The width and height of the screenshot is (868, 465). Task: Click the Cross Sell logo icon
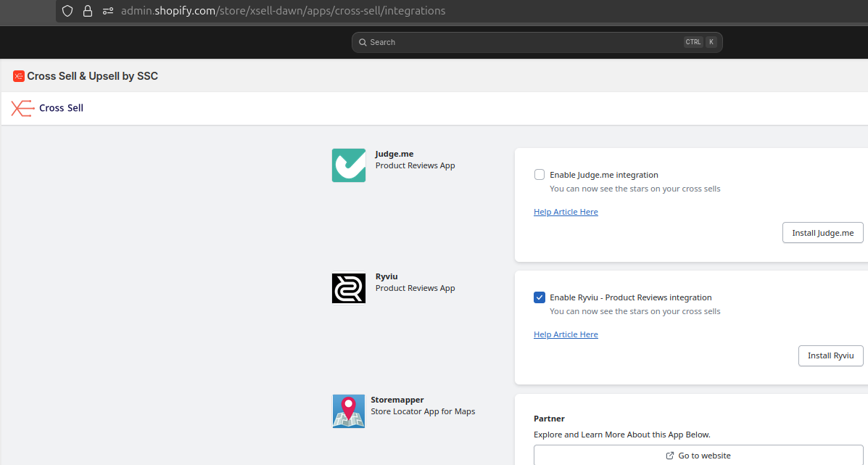click(x=22, y=108)
